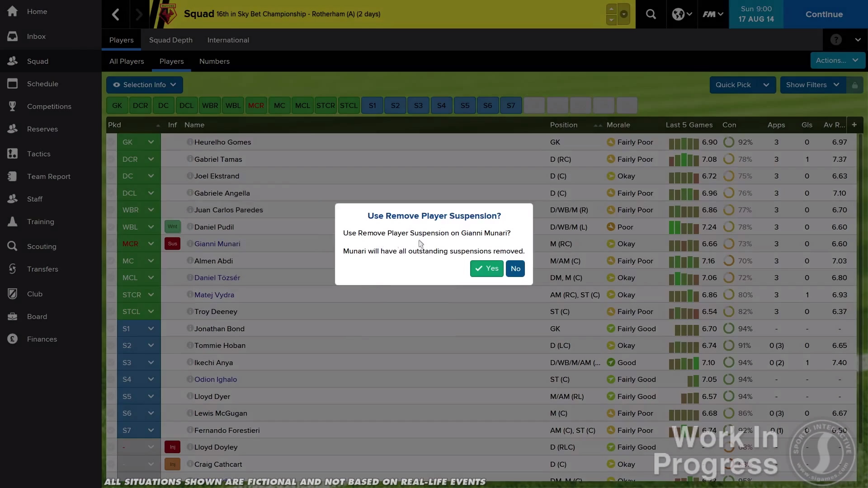This screenshot has height=488, width=868.
Task: Open the Quick Pick dropdown
Action: pyautogui.click(x=742, y=85)
